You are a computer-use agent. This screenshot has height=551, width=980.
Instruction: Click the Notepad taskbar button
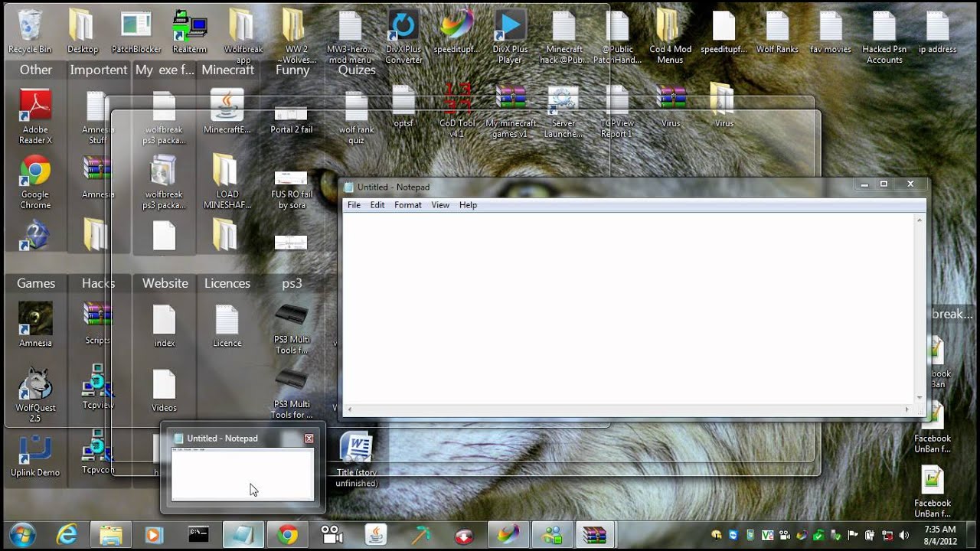click(243, 534)
